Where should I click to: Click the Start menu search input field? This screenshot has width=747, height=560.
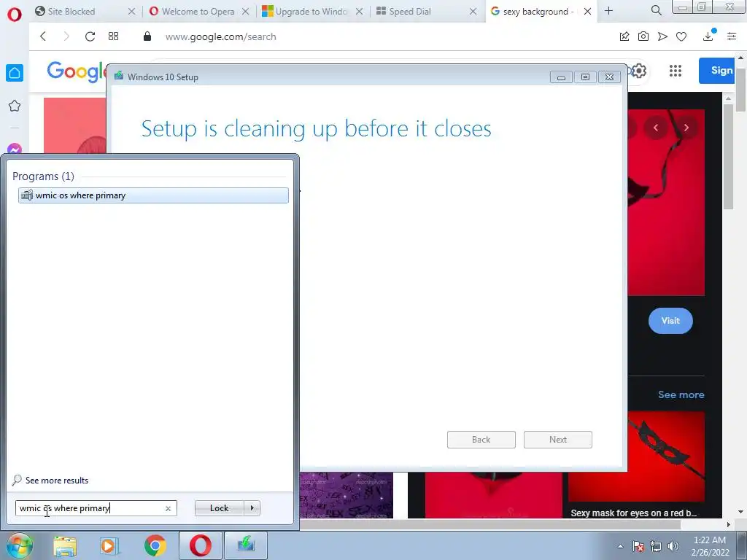point(90,508)
